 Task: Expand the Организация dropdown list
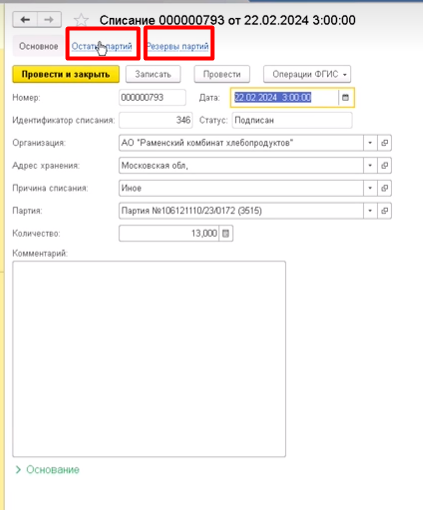[370, 143]
